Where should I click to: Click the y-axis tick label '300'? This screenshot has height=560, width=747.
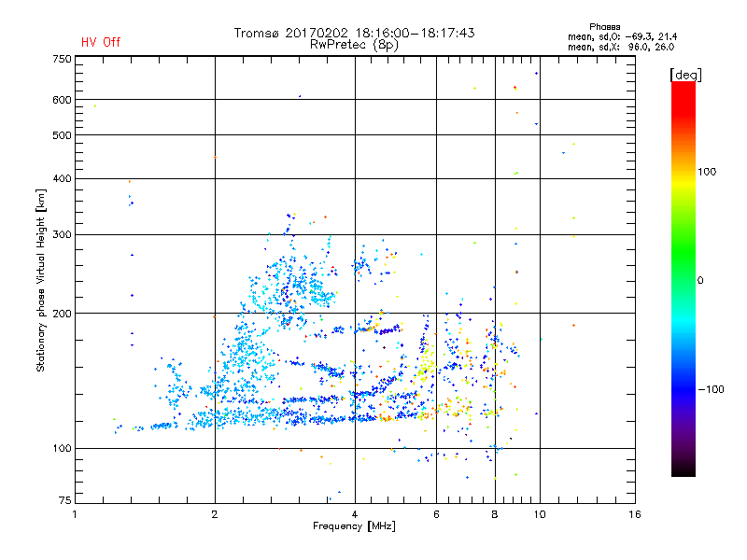click(63, 235)
